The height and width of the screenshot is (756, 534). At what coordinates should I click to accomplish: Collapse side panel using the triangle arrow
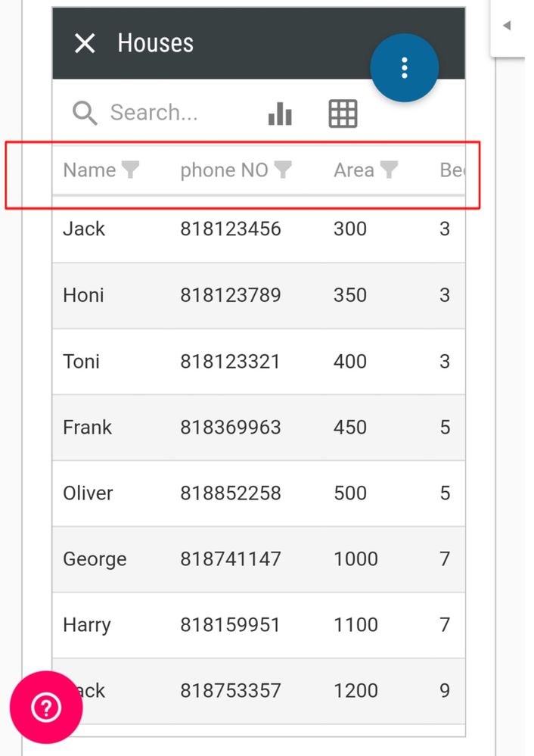[507, 25]
